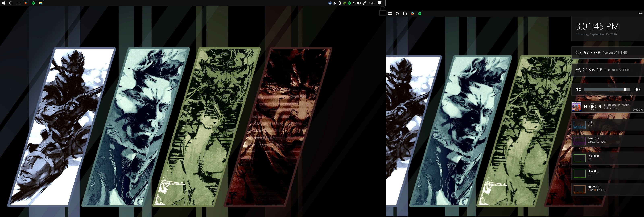Open Task View on the left monitor taskbar

click(18, 3)
